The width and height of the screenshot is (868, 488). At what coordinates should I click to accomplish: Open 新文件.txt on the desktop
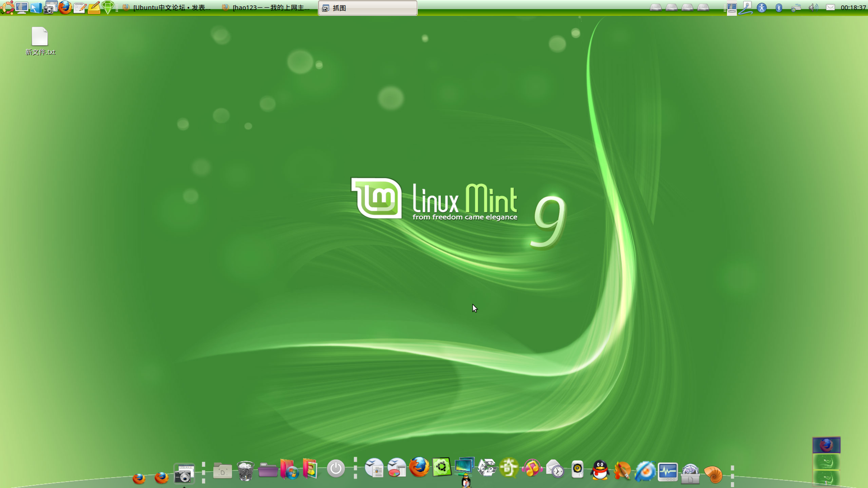point(40,41)
